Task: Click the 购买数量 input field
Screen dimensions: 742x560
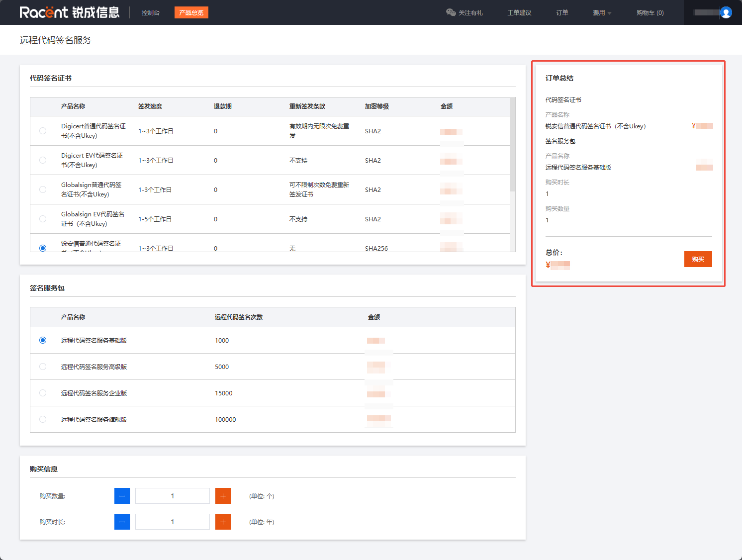Action: coord(173,496)
